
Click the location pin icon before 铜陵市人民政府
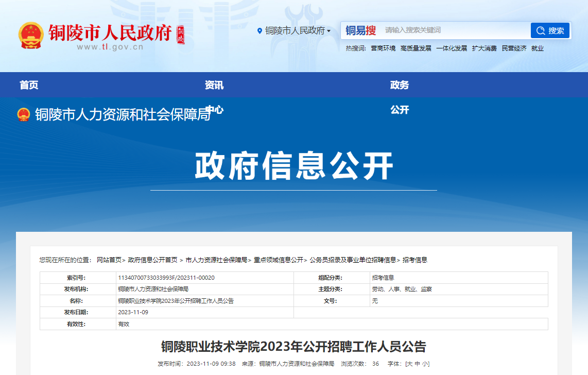point(260,31)
